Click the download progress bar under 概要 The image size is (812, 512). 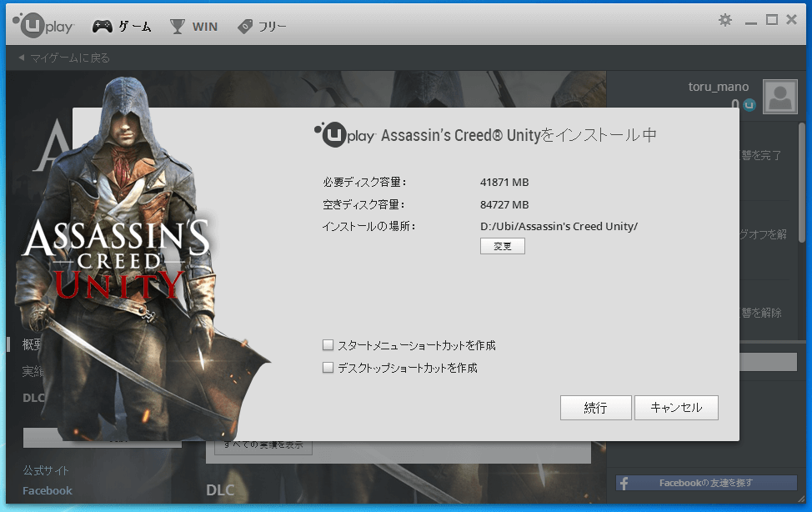[102, 437]
